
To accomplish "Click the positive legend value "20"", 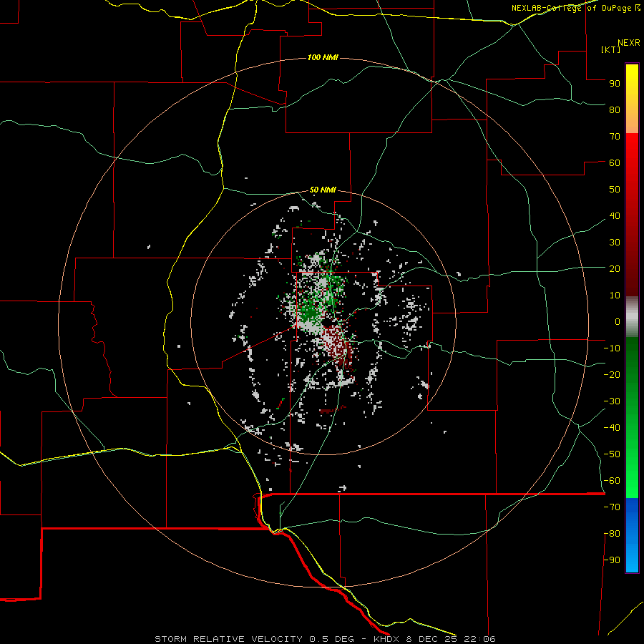I will (x=615, y=268).
